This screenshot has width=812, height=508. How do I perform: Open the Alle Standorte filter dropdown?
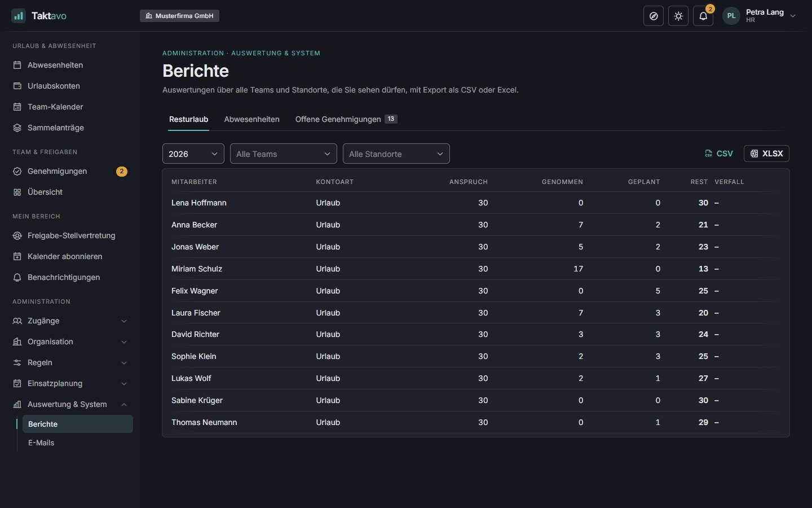[x=396, y=154]
